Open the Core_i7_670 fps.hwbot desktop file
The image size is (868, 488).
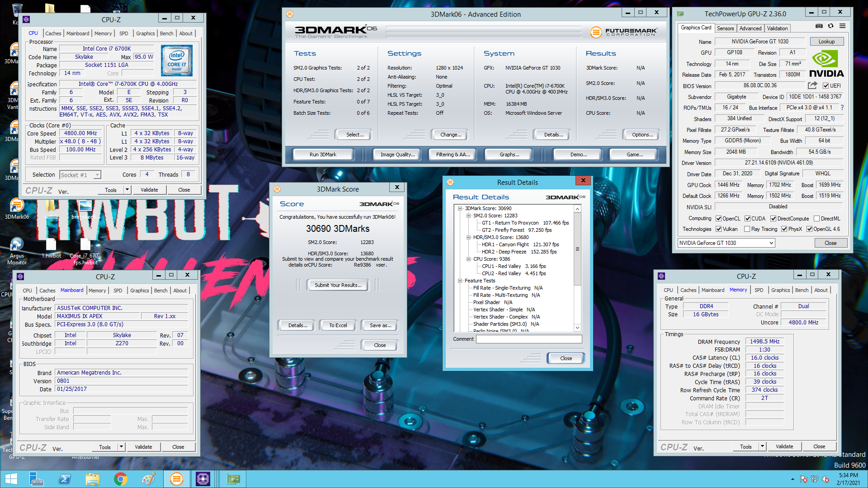tap(85, 251)
